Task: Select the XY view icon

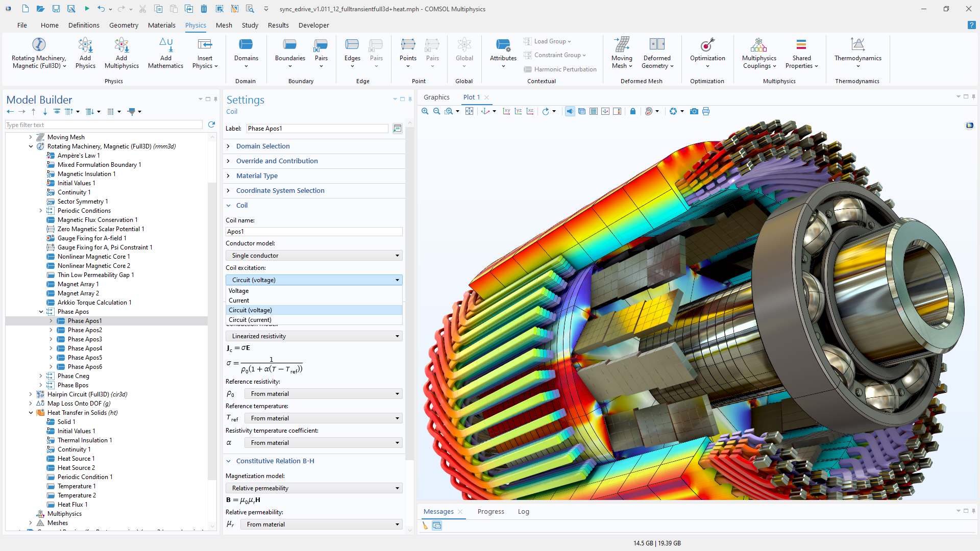Action: (506, 111)
